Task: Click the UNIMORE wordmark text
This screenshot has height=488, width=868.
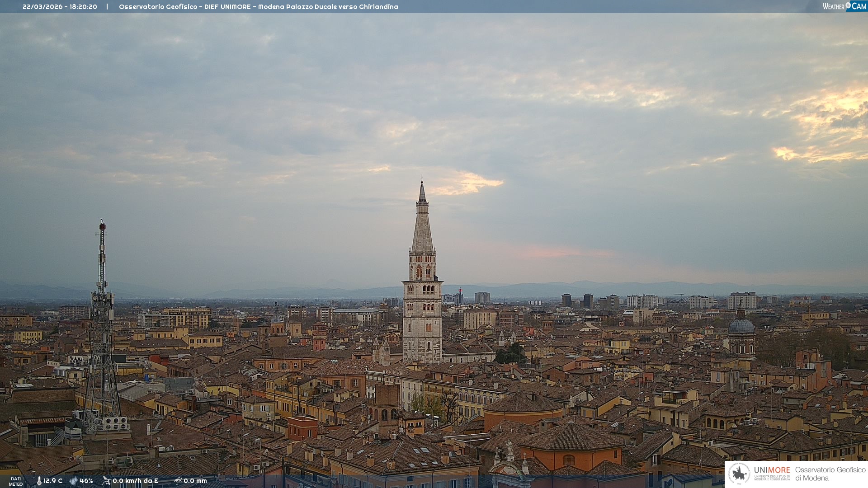Action: click(772, 470)
